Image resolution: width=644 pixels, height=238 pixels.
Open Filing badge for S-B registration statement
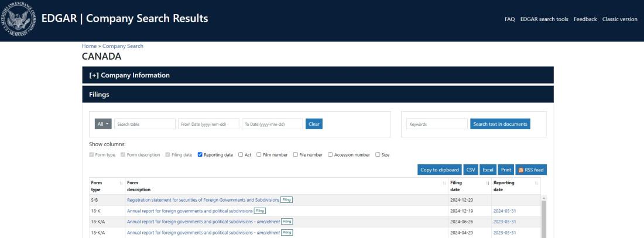coord(287,200)
